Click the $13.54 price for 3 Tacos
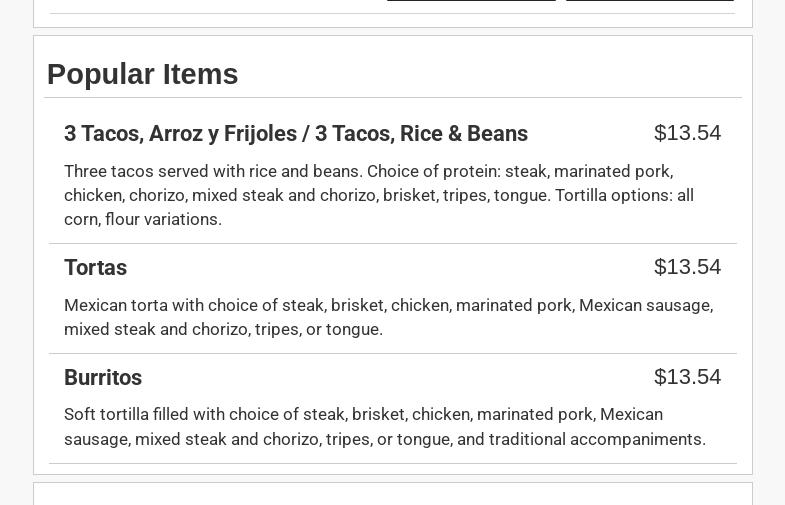This screenshot has width=785, height=505. 687,133
